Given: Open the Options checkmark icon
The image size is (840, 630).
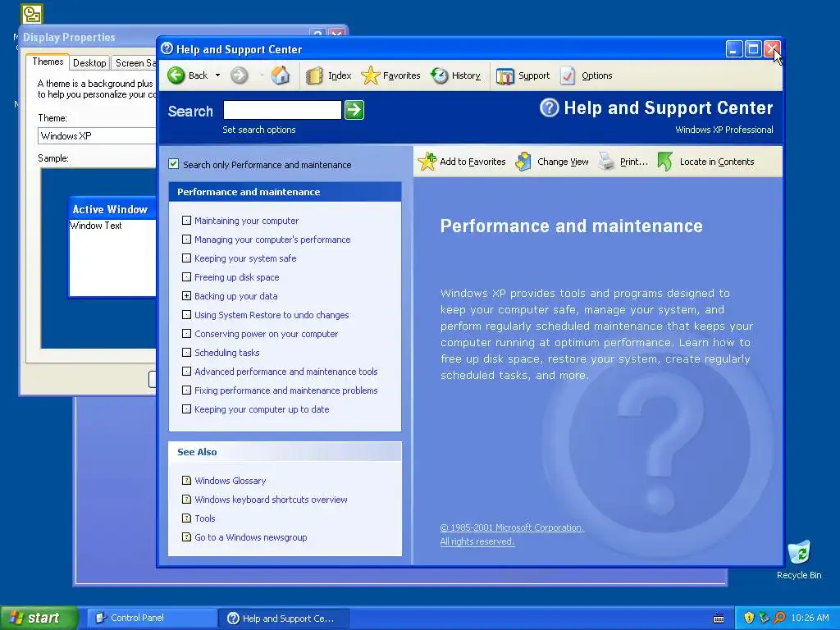Looking at the screenshot, I should pyautogui.click(x=568, y=75).
